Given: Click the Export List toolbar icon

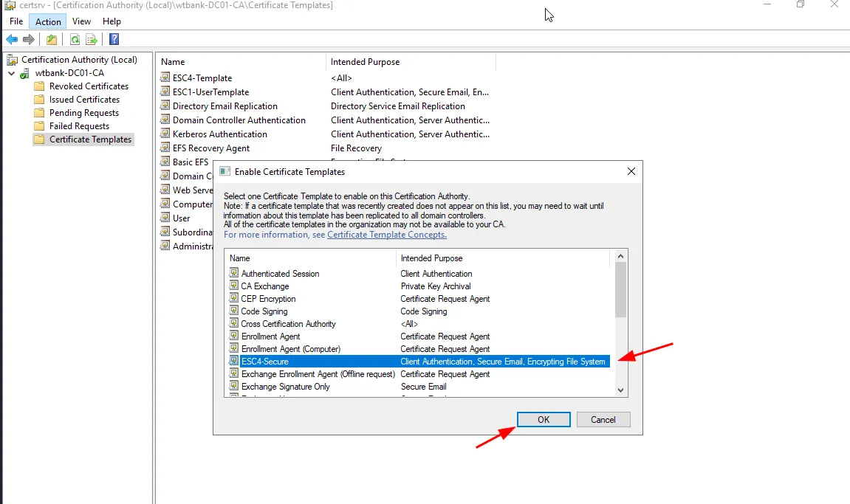Looking at the screenshot, I should click(x=92, y=39).
